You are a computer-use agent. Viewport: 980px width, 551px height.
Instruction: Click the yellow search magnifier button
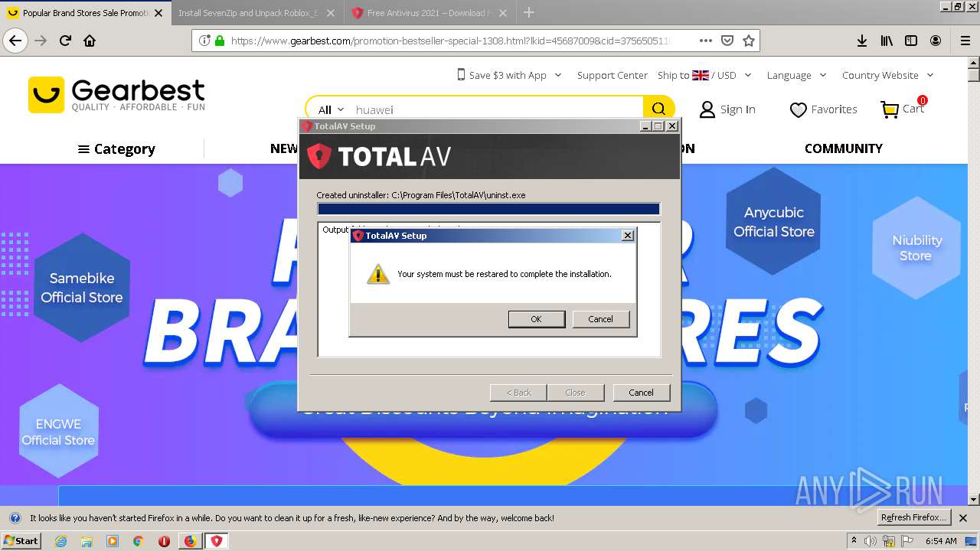tap(658, 109)
